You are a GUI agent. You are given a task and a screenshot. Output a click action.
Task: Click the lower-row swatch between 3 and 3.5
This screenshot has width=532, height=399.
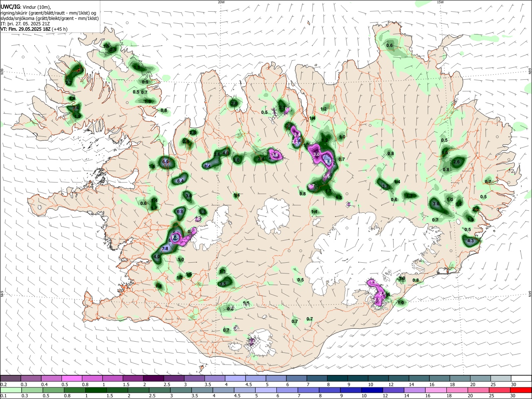(x=182, y=390)
